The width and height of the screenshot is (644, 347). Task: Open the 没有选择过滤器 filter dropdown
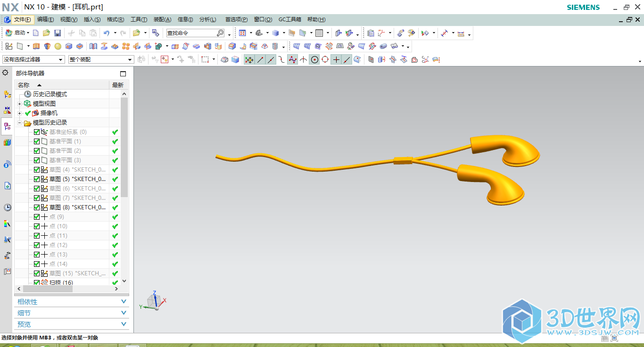coord(33,59)
